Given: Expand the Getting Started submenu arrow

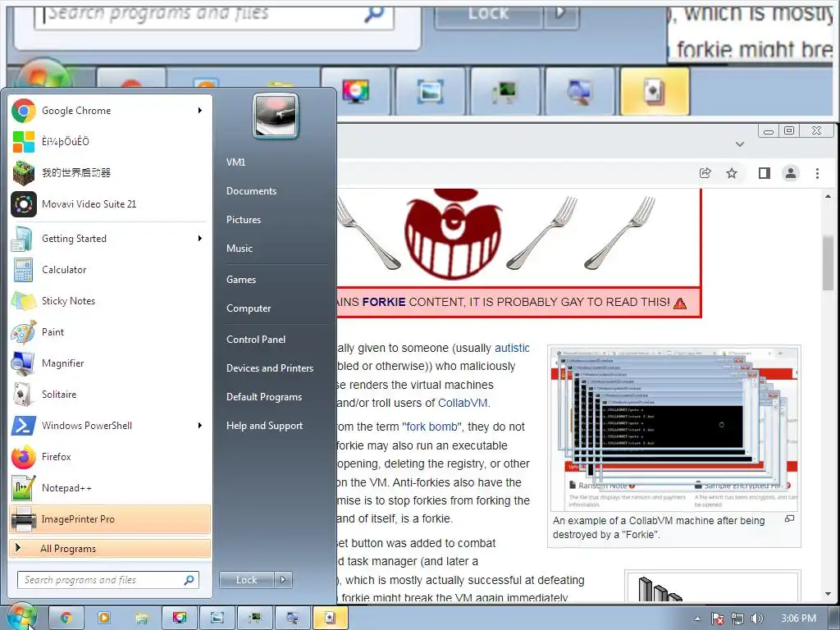Looking at the screenshot, I should 200,239.
